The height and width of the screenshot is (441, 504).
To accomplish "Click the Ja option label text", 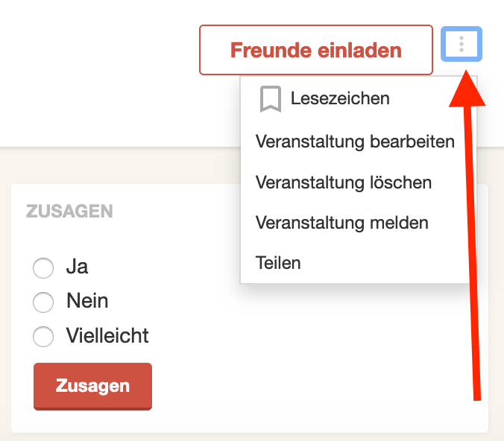I will pos(77,267).
